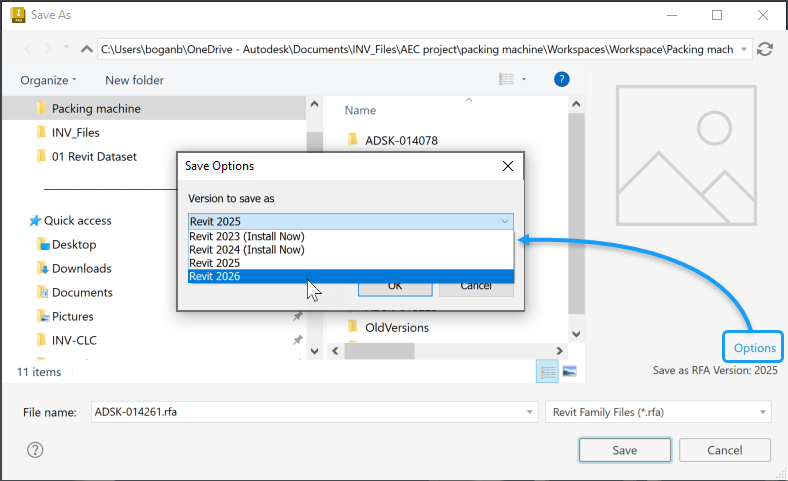Viewport: 788px width, 481px height.
Task: Click the back navigation arrow
Action: (x=28, y=49)
